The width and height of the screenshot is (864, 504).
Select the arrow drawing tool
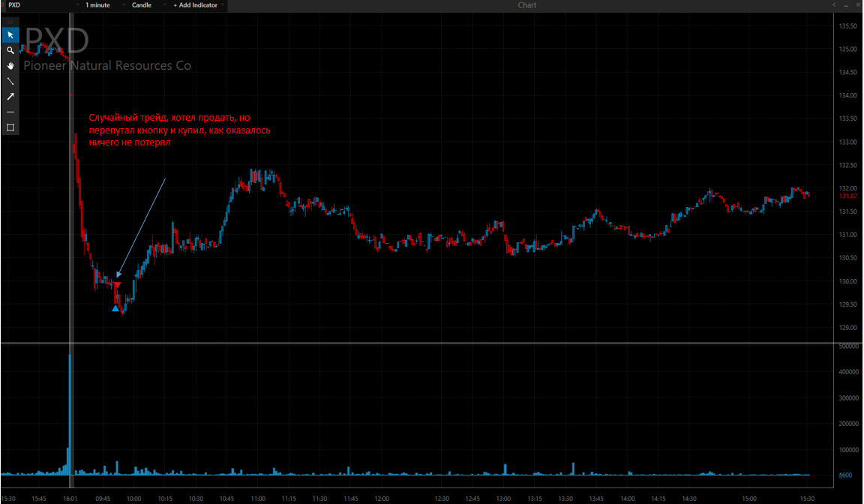pyautogui.click(x=10, y=97)
